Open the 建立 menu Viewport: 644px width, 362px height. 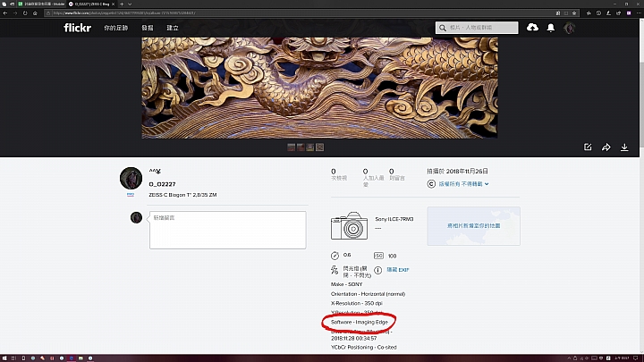coord(173,28)
